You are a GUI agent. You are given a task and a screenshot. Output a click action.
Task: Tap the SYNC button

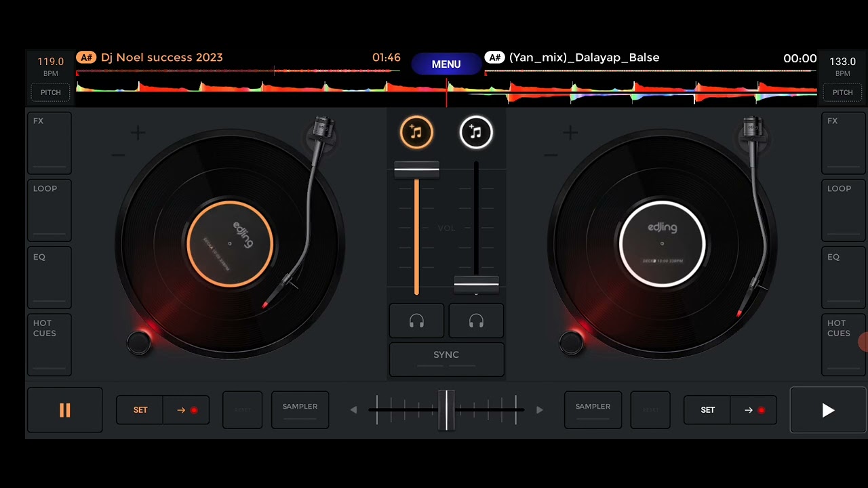click(446, 359)
